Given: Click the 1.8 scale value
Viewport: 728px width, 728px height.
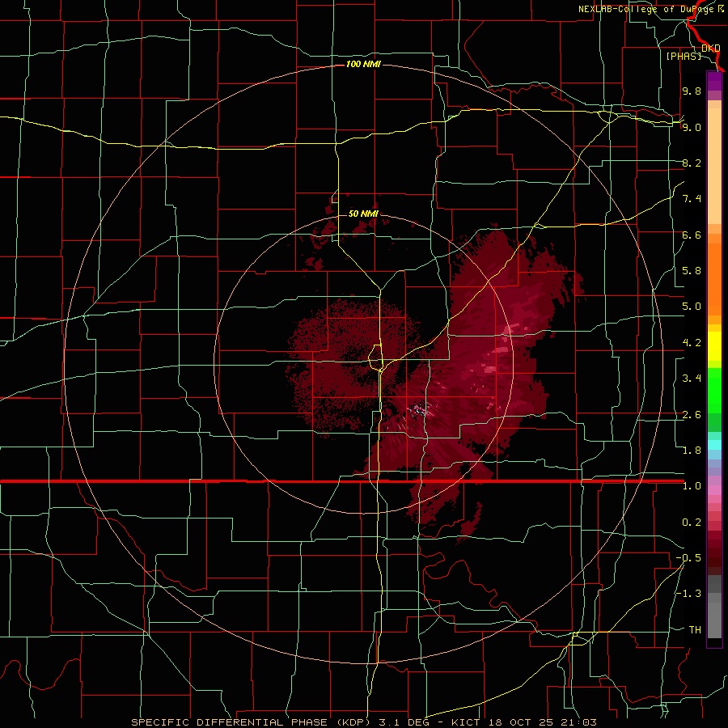Looking at the screenshot, I should click(692, 451).
